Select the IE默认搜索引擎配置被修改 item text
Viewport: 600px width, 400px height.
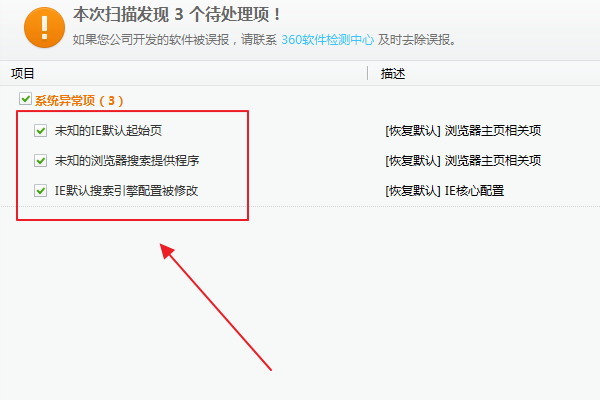click(x=126, y=190)
